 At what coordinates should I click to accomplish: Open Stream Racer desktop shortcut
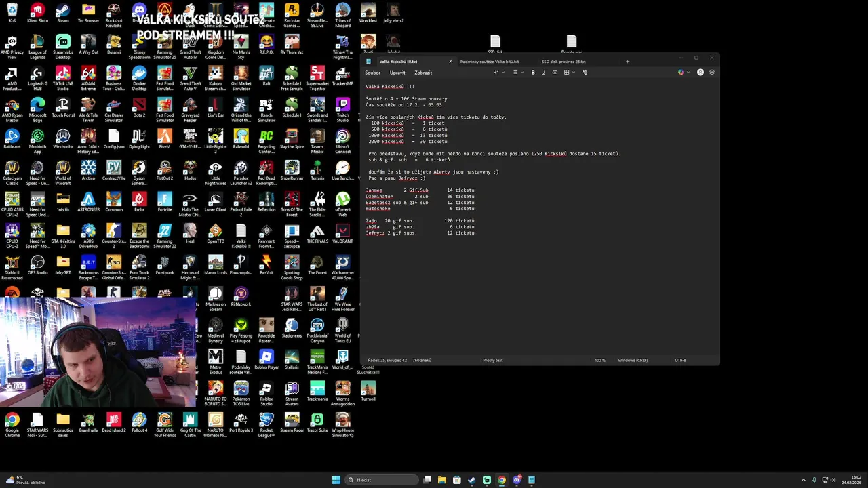point(292,423)
